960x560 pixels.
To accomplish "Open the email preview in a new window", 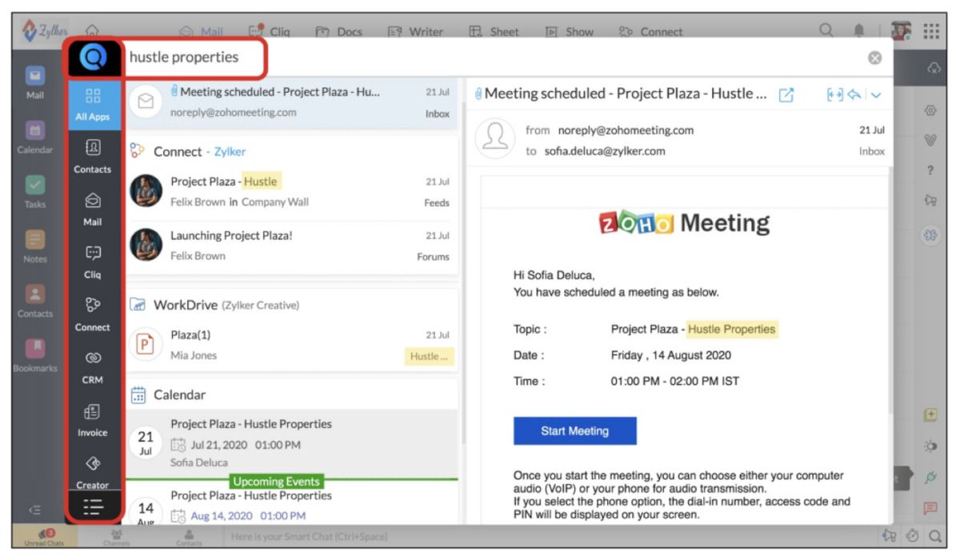I will pos(786,94).
